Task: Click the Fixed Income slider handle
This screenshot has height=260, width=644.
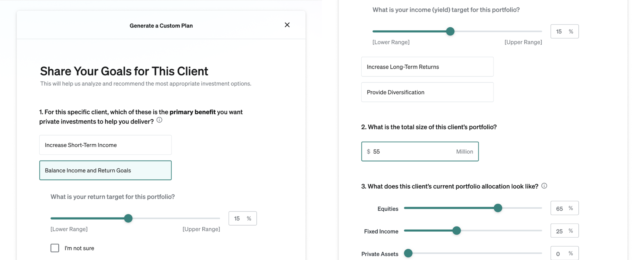Action: (457, 231)
